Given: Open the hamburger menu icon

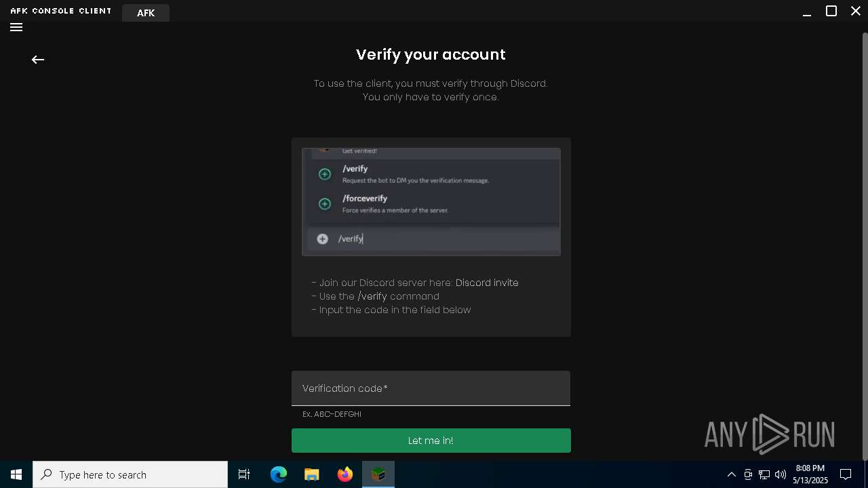Looking at the screenshot, I should click(x=16, y=27).
